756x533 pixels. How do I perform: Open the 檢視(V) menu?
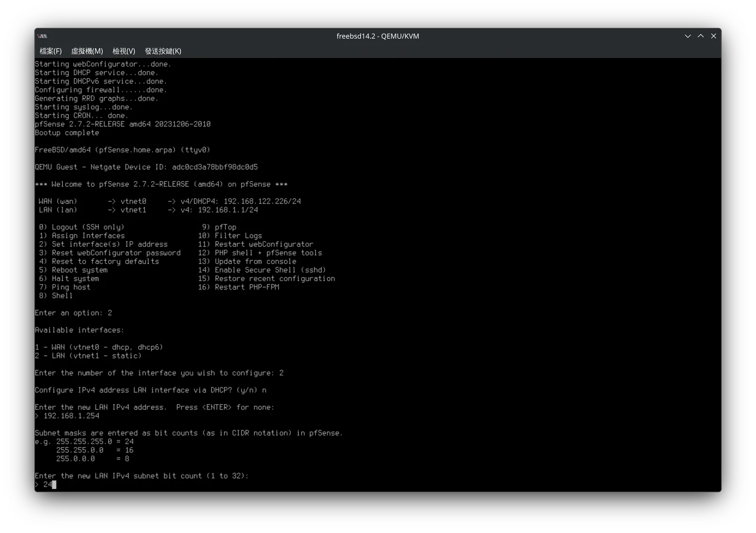coord(124,51)
